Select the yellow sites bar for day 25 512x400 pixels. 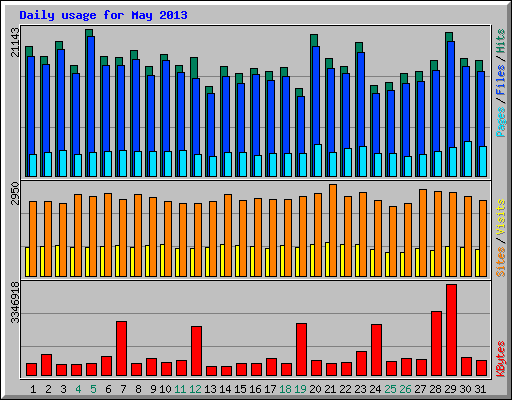387,264
